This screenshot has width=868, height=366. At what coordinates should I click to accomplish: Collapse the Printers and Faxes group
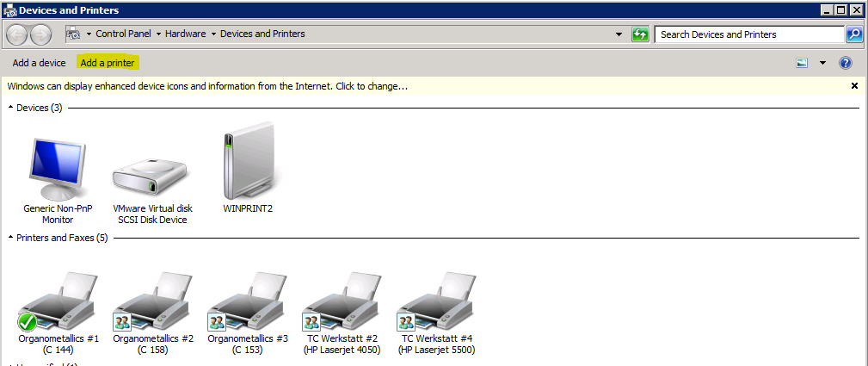tap(11, 238)
